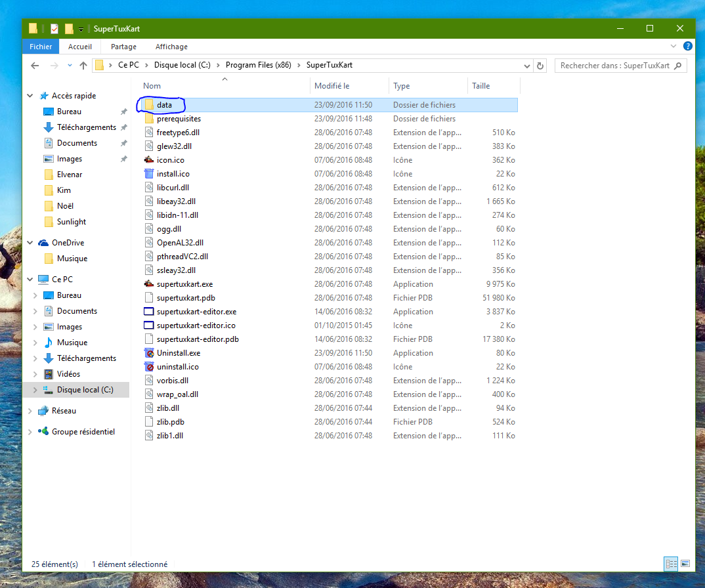Select the file named pthreadVC2.dll
705x588 pixels.
click(182, 257)
